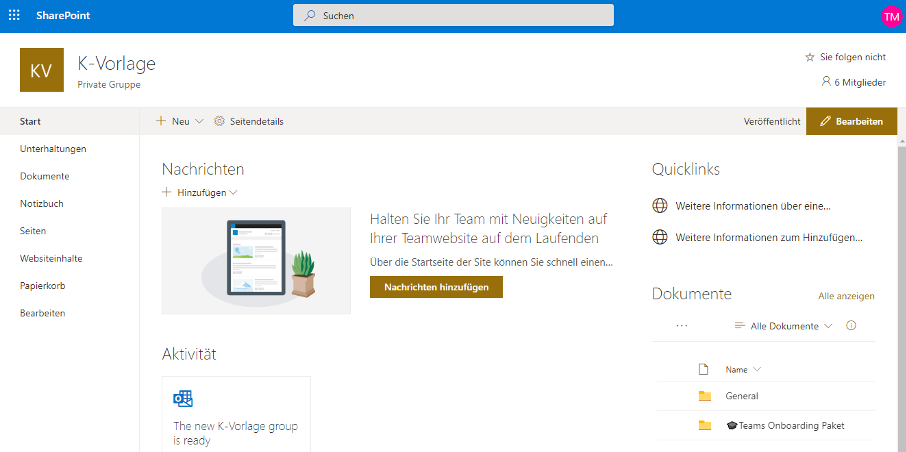Click the Veröffentlicht status label
This screenshot has width=906, height=452.
click(x=772, y=121)
